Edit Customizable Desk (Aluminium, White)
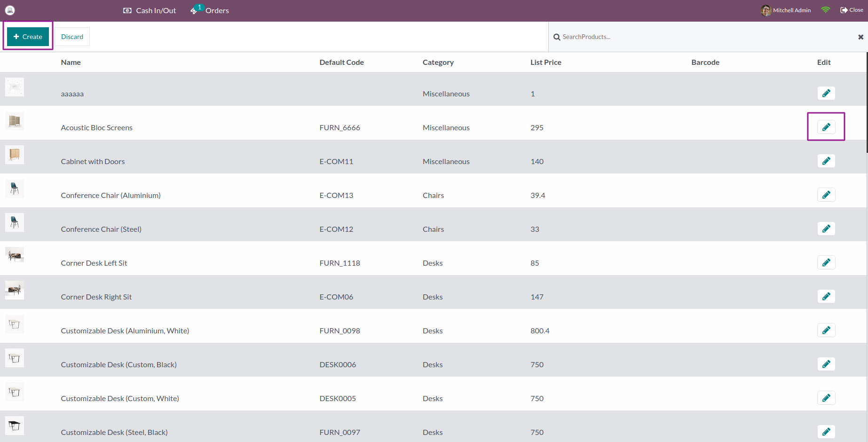Screen dimensions: 868x442 pos(826,330)
